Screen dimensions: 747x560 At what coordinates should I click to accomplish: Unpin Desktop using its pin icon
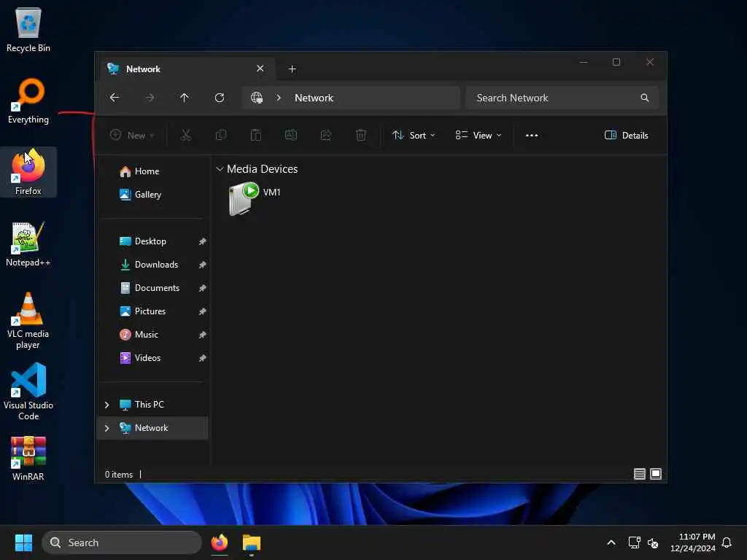click(x=202, y=241)
